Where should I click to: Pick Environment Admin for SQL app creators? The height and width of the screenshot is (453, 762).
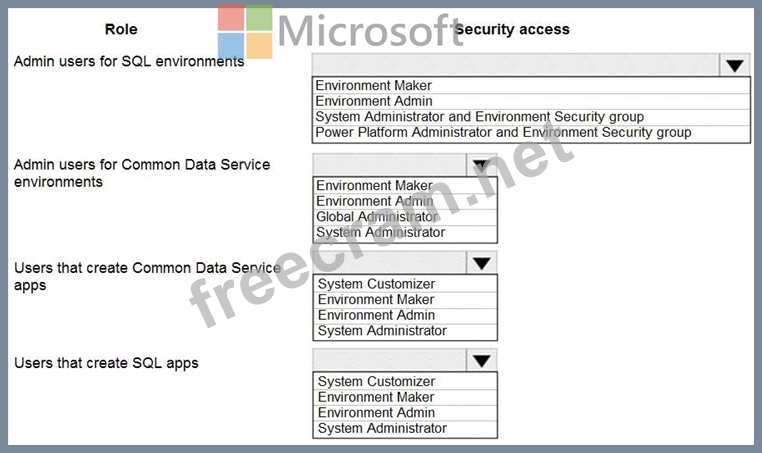376,412
